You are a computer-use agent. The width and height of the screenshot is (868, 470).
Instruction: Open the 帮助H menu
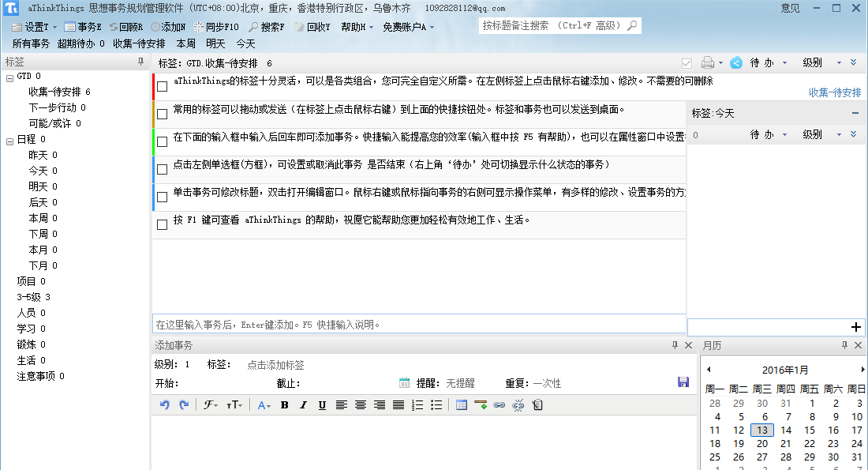pos(357,27)
